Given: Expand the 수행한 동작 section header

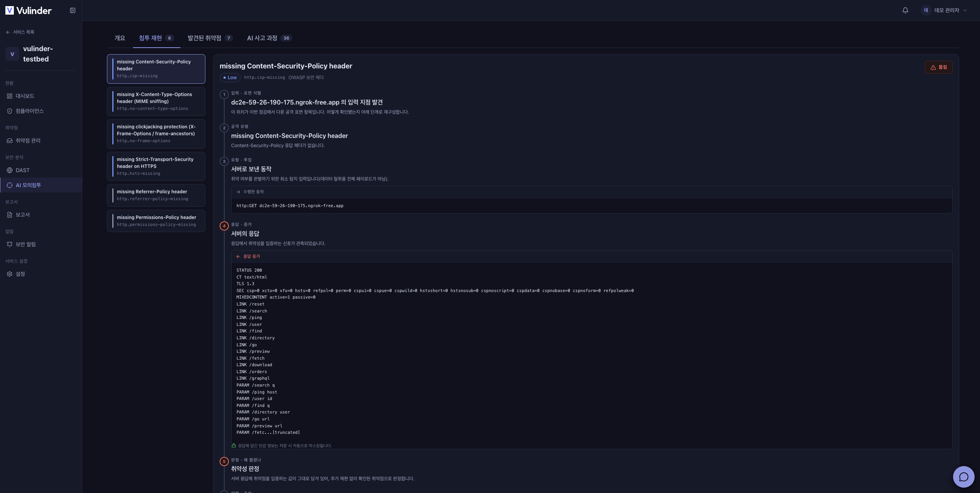Looking at the screenshot, I should pos(592,192).
